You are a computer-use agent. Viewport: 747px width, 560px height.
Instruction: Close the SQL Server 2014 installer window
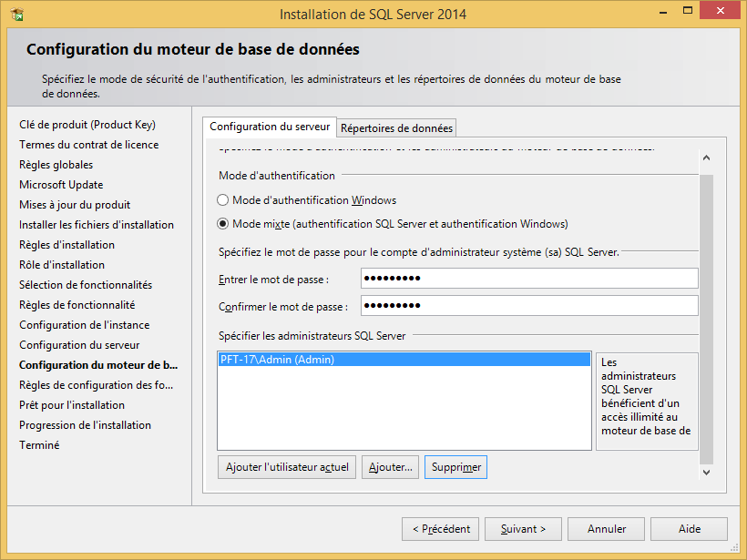720,11
